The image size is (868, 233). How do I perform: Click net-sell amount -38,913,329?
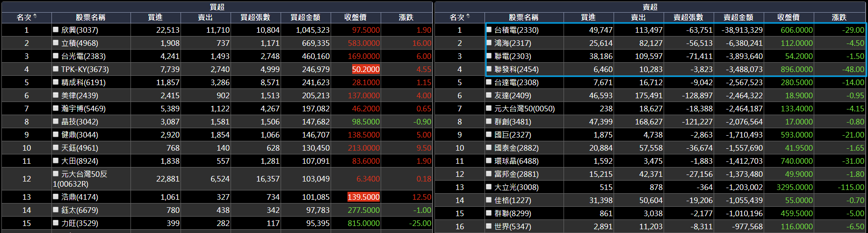742,30
